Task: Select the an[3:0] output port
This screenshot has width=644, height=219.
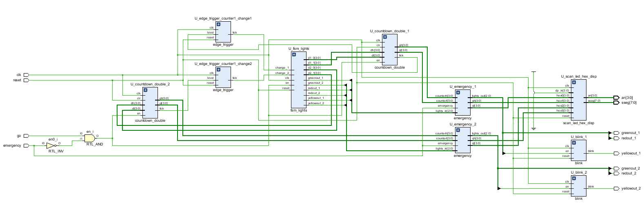Action: pos(616,98)
